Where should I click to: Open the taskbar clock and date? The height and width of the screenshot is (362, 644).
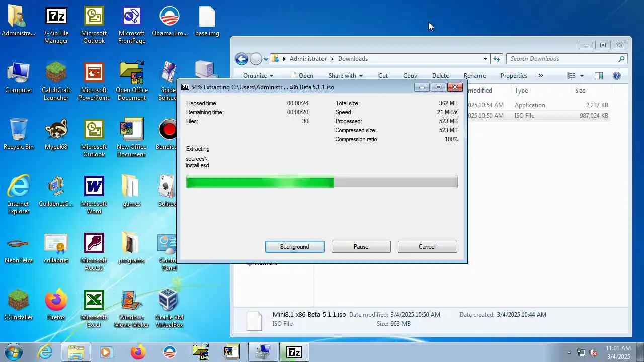(618, 352)
